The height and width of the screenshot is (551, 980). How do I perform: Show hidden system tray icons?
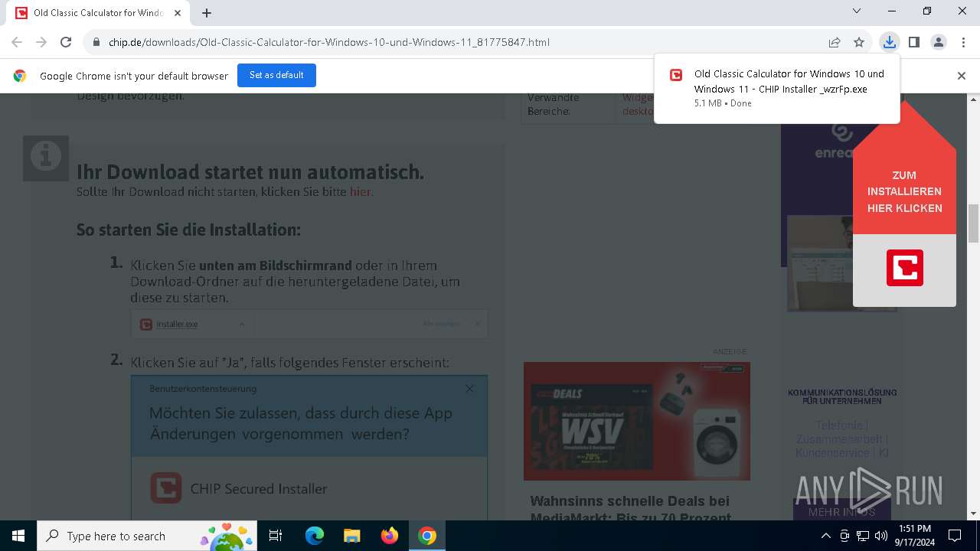point(825,536)
